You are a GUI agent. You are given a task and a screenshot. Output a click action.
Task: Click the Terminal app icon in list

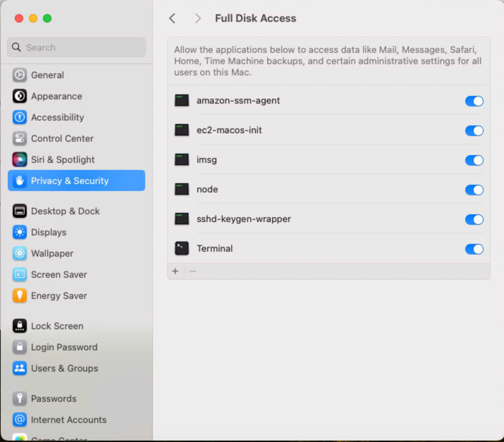[x=182, y=248]
